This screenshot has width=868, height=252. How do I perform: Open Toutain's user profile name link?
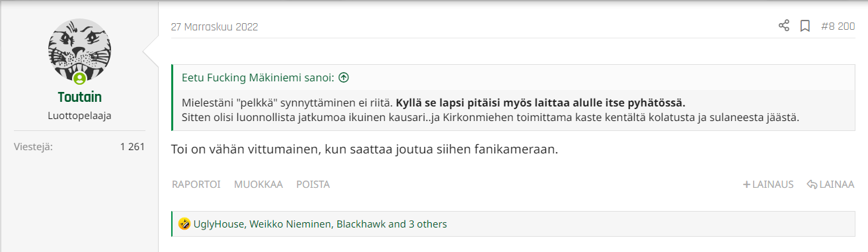click(x=79, y=97)
